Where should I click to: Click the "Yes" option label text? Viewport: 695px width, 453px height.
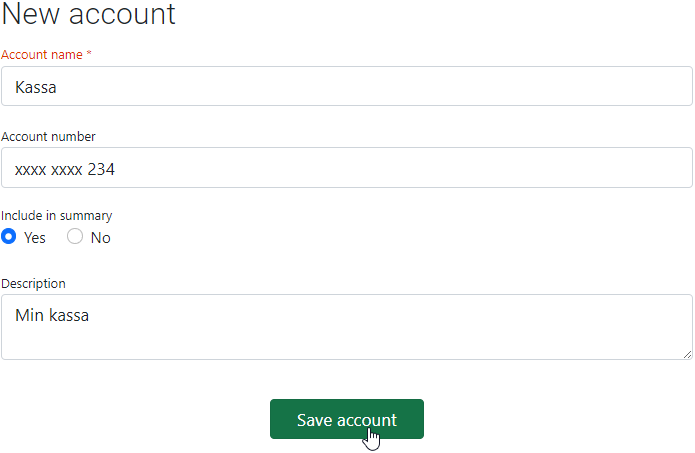[x=35, y=238]
